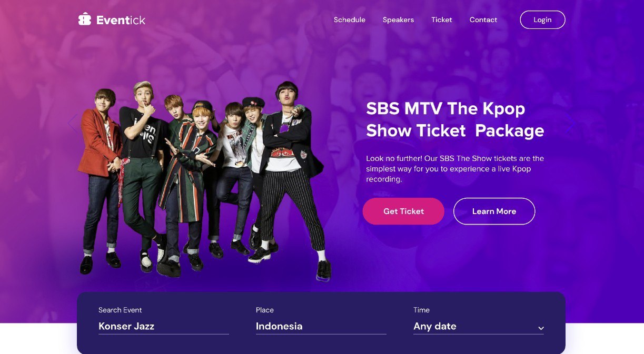Image resolution: width=644 pixels, height=354 pixels.
Task: Open the Schedule menu item
Action: click(350, 20)
